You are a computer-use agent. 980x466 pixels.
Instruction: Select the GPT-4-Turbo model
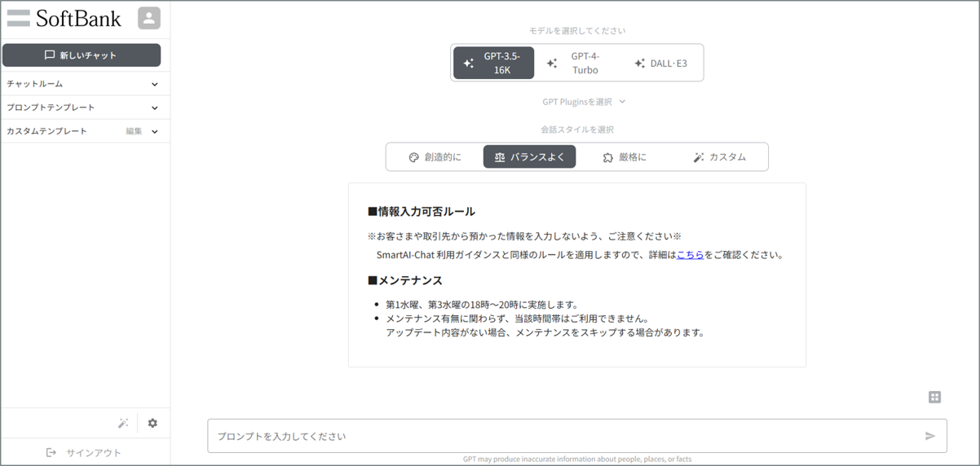click(x=576, y=63)
